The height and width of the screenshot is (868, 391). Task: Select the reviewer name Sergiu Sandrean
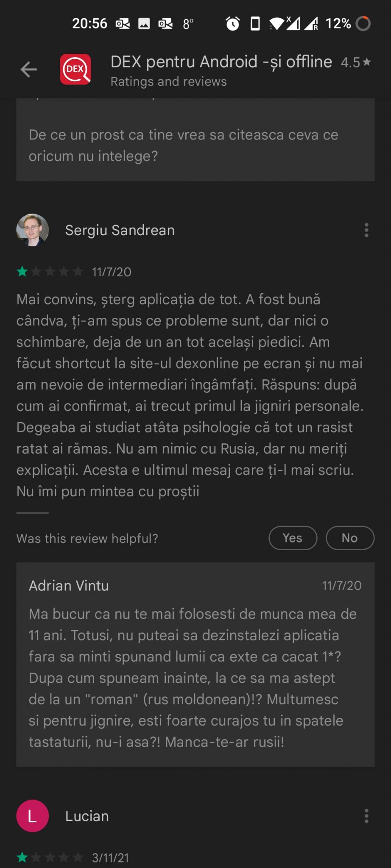[x=120, y=230]
